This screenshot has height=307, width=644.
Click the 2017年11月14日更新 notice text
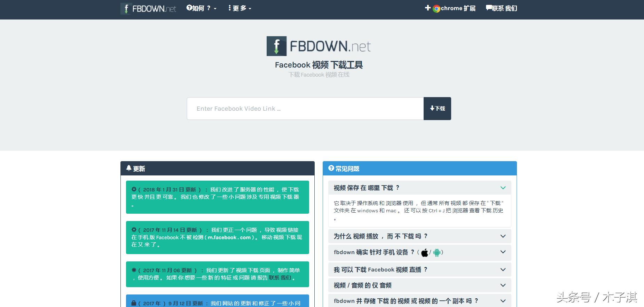tap(217, 237)
